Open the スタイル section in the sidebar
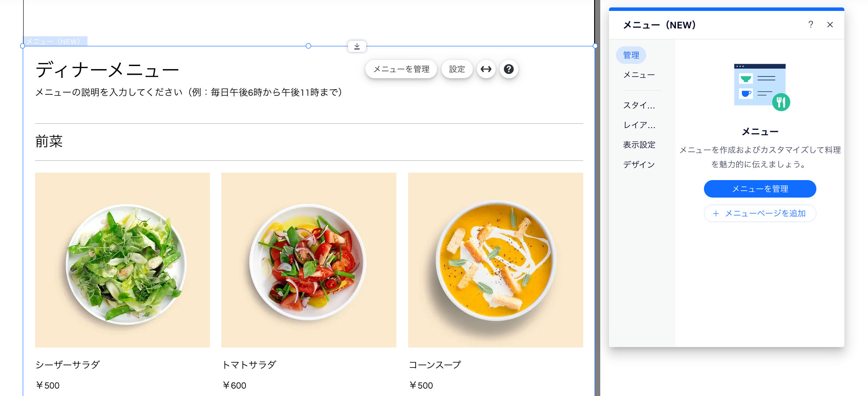 (639, 105)
